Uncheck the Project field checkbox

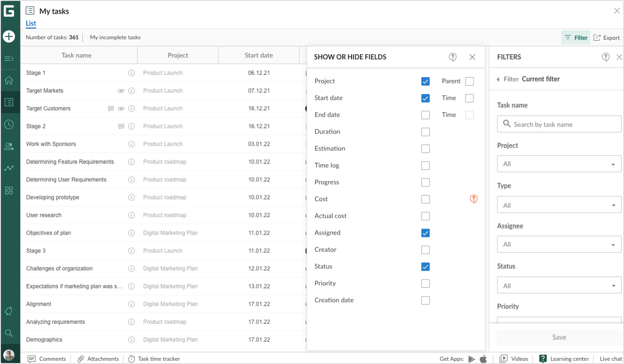tap(425, 81)
